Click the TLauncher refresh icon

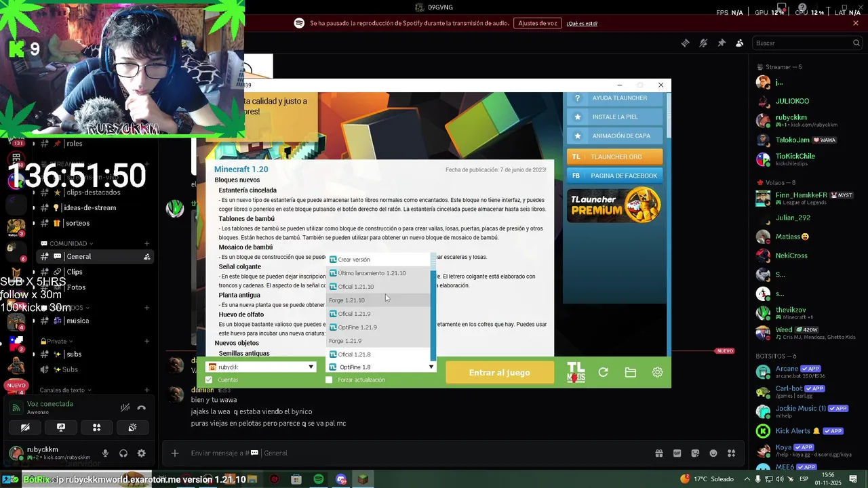coord(603,372)
